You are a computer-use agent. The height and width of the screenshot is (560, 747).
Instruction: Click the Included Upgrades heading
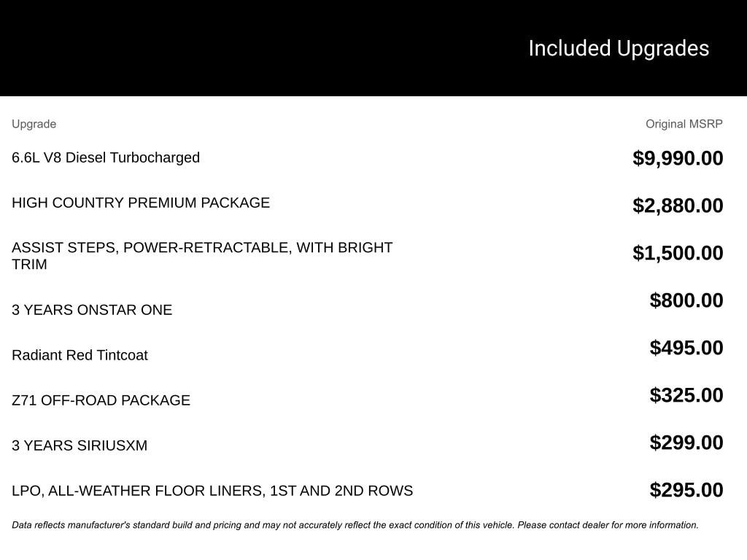(x=619, y=48)
